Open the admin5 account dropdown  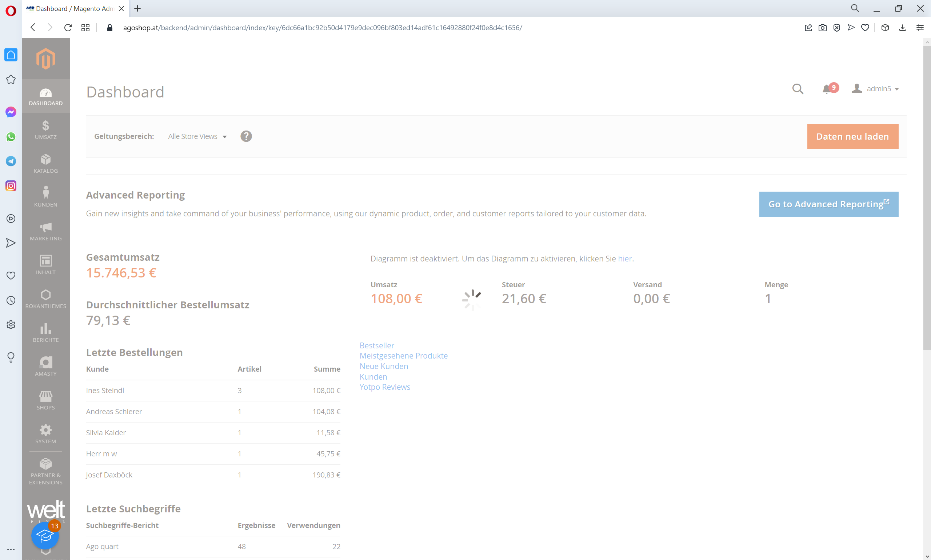(875, 89)
